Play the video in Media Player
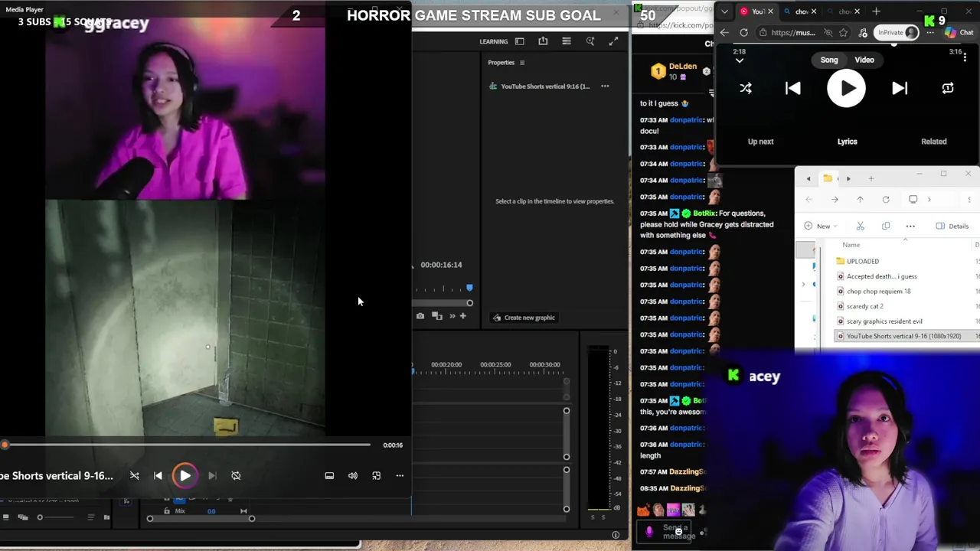This screenshot has width=980, height=551. (x=185, y=475)
